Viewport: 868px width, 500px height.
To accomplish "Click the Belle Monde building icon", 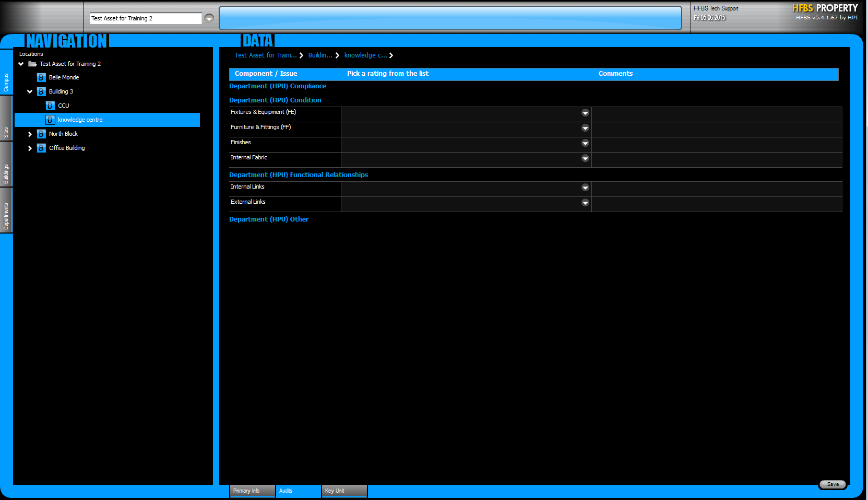I will coord(41,77).
